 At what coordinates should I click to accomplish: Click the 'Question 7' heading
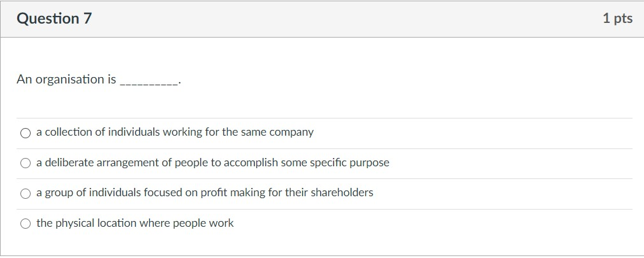pyautogui.click(x=54, y=19)
